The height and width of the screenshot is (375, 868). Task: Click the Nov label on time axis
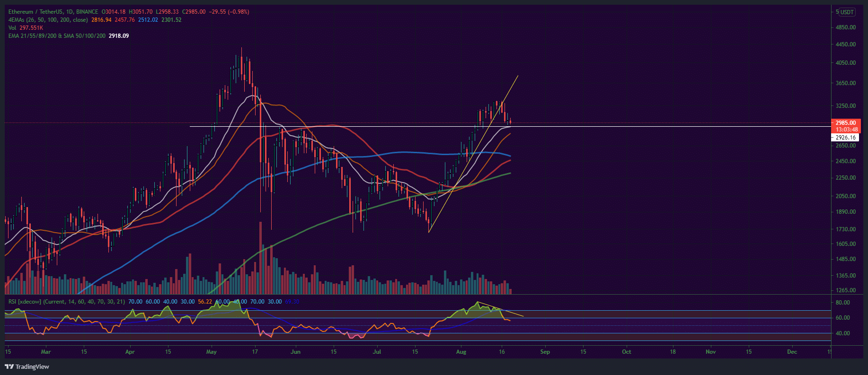point(711,352)
